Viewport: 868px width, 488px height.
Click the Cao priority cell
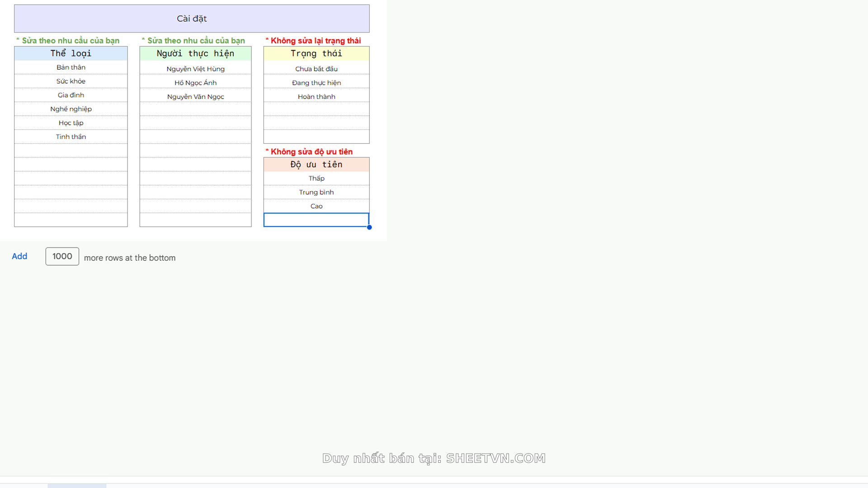(x=316, y=206)
